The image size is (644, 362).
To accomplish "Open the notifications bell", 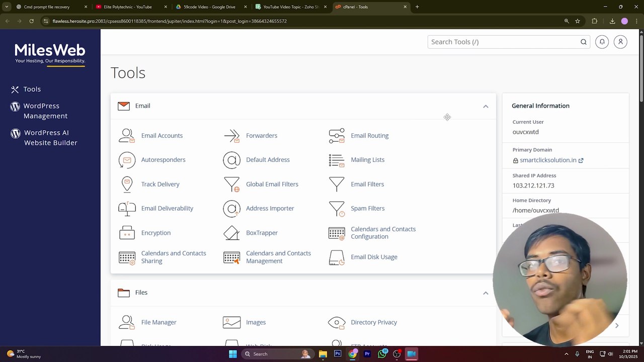I will (x=602, y=42).
